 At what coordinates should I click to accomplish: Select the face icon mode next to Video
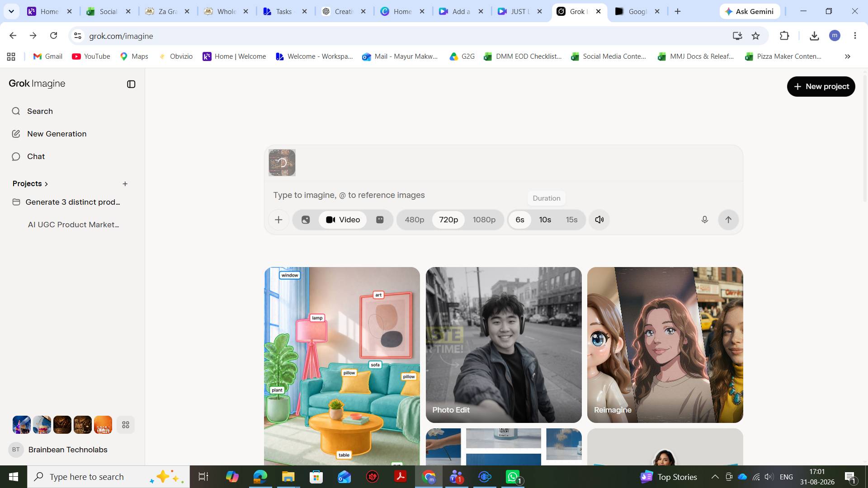[380, 220]
